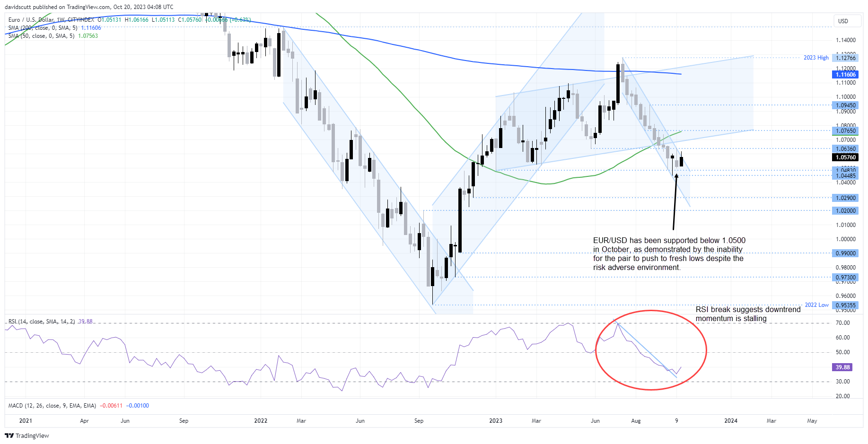Click the 1.06360 price level tag

coord(846,149)
